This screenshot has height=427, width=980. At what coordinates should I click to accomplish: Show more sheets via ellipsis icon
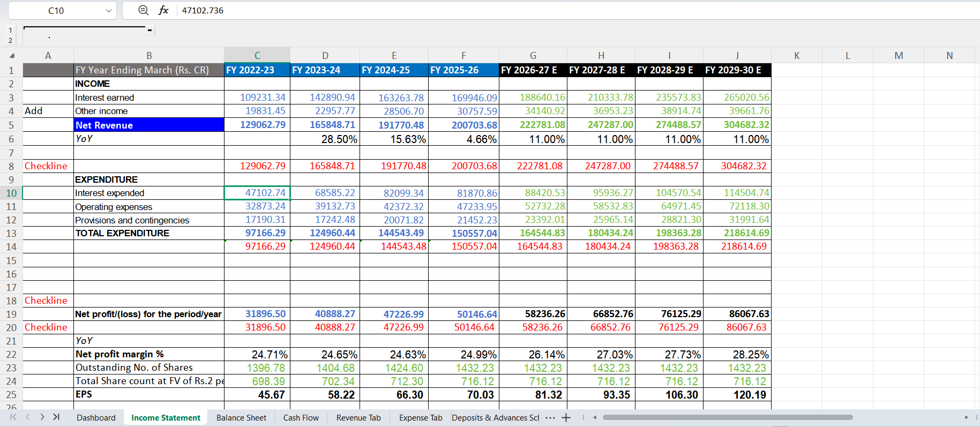click(550, 418)
